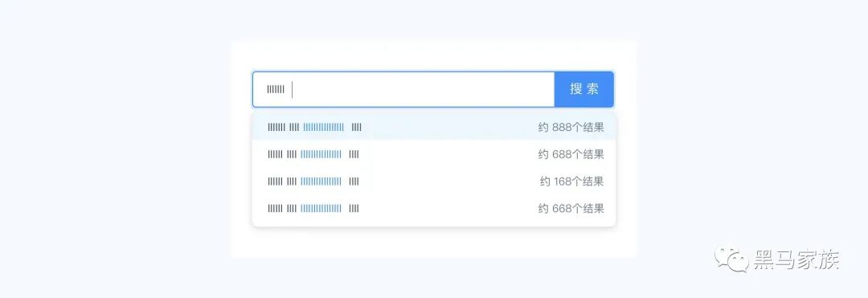This screenshot has width=868, height=298.
Task: Pick the suggestion row with 约 168个结果
Action: [x=434, y=182]
